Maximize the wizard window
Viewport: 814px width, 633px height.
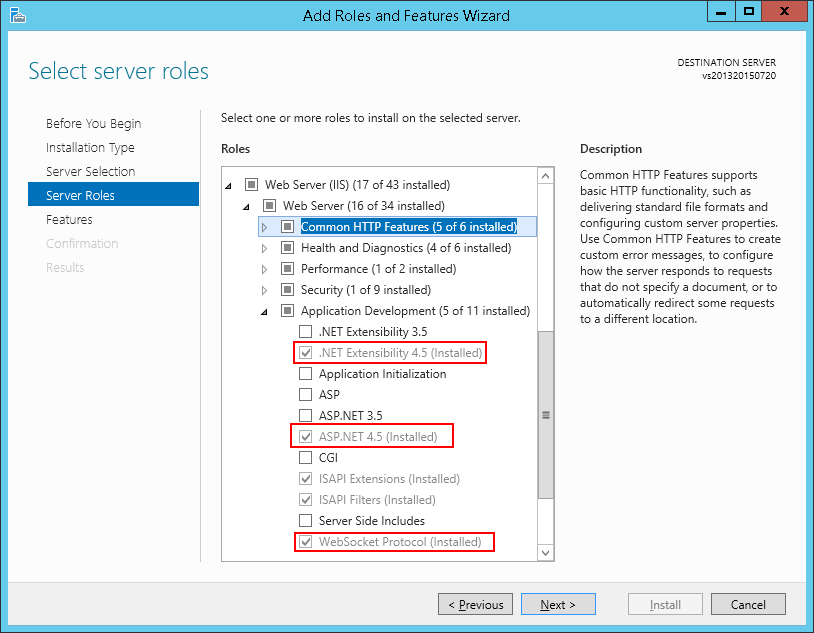[x=749, y=11]
